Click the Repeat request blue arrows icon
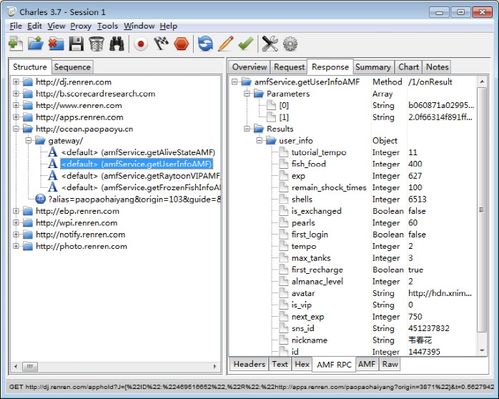 point(205,44)
